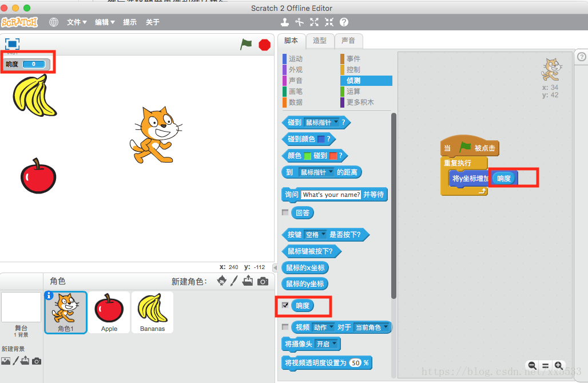The width and height of the screenshot is (588, 383).
Task: Open 编辑 menu
Action: (x=105, y=22)
